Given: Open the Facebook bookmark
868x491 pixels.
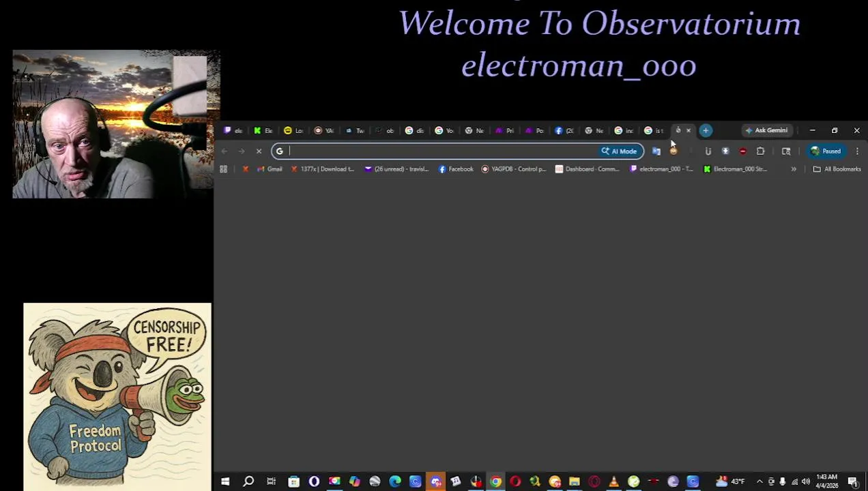Looking at the screenshot, I should 456,169.
